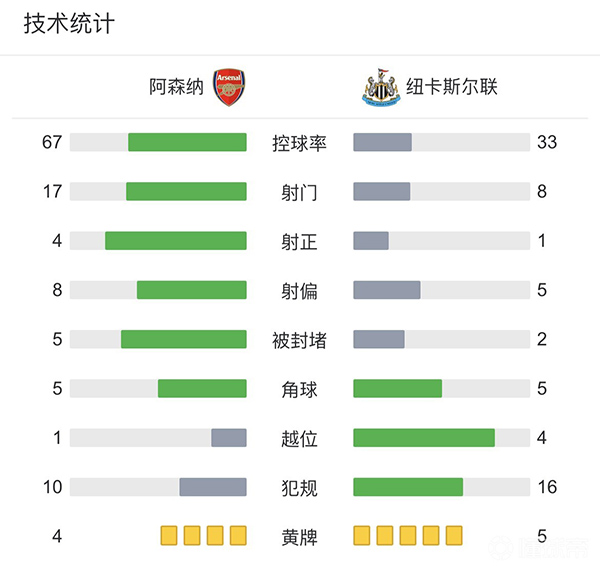600x566 pixels.
Task: Click Newcastle's fifth yellow card icon
Action: click(x=454, y=535)
